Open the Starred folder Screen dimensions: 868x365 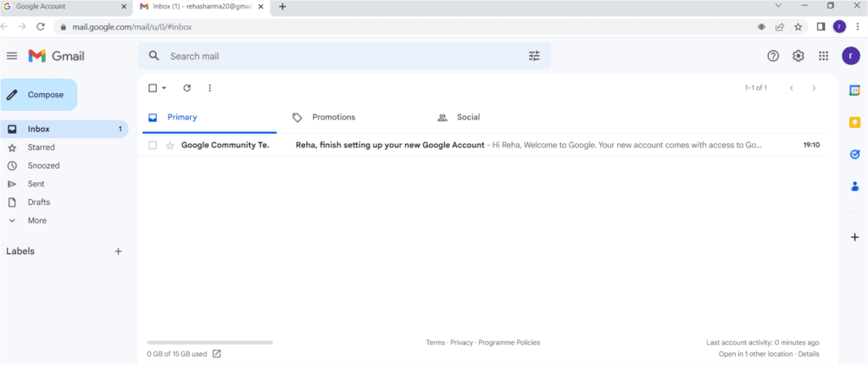(x=41, y=147)
